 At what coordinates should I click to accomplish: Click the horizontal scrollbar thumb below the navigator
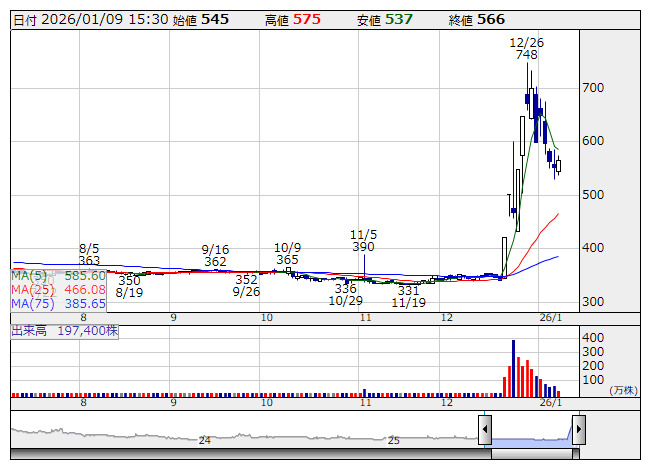(531, 455)
